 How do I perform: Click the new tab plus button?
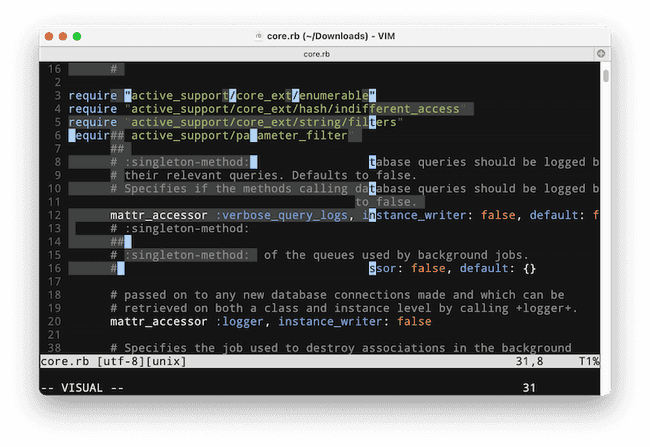(601, 53)
